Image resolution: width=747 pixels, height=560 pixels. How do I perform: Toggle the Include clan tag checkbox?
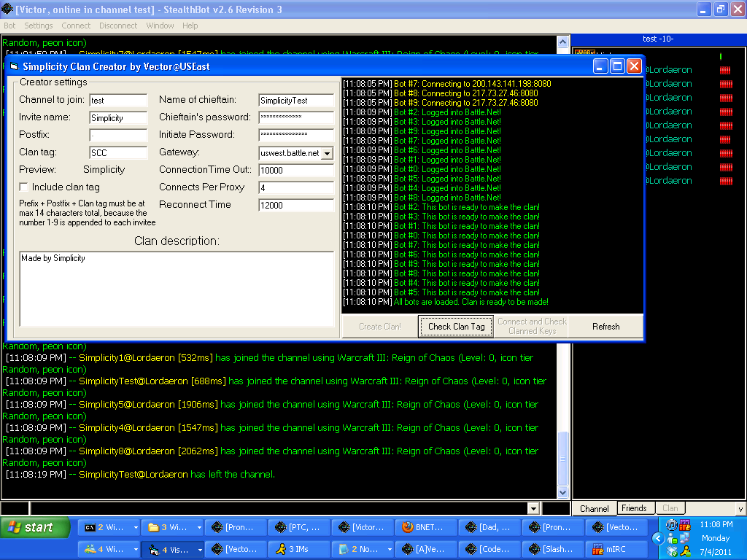coord(23,187)
